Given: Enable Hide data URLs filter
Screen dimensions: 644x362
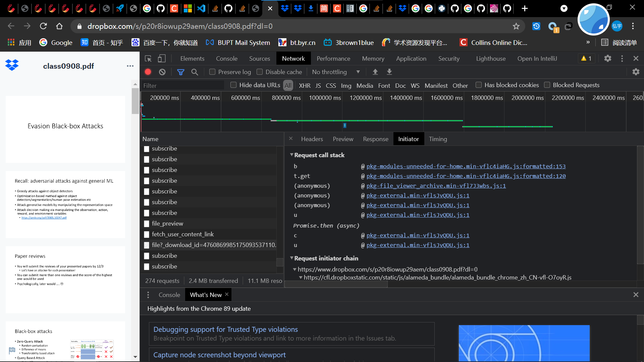Looking at the screenshot, I should 233,85.
